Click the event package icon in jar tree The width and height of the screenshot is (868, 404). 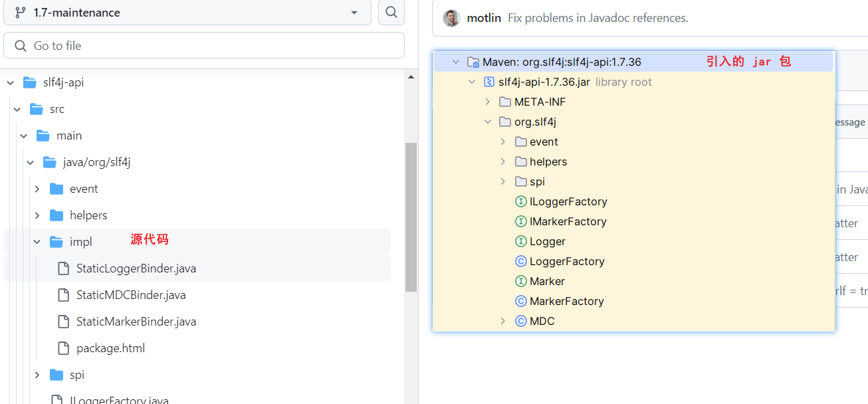pyautogui.click(x=521, y=142)
